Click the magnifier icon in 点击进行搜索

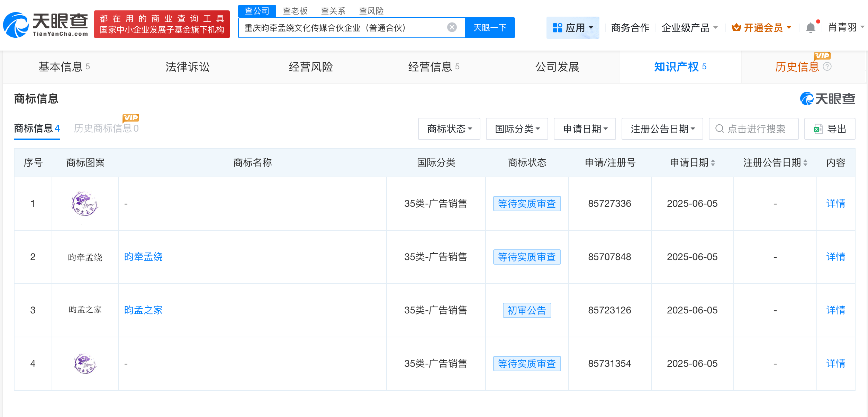click(x=720, y=129)
